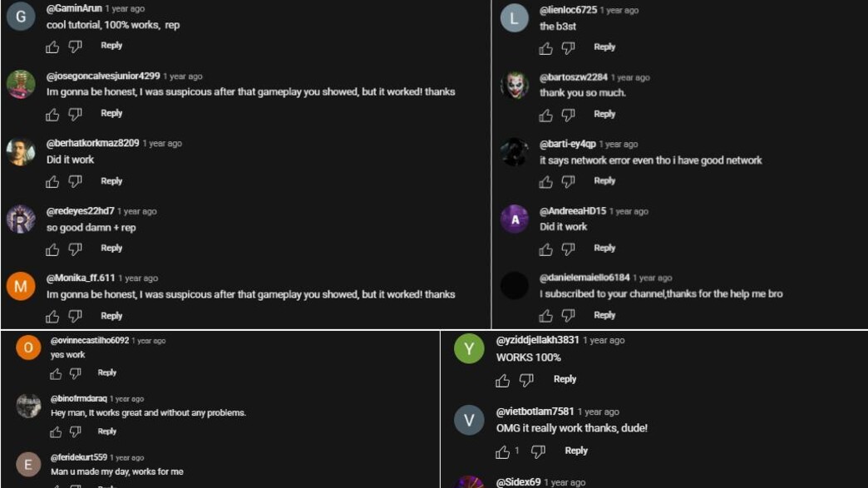Dislike the comment by @danielemaiello6184
This screenshot has width=868, height=488.
pyautogui.click(x=568, y=316)
